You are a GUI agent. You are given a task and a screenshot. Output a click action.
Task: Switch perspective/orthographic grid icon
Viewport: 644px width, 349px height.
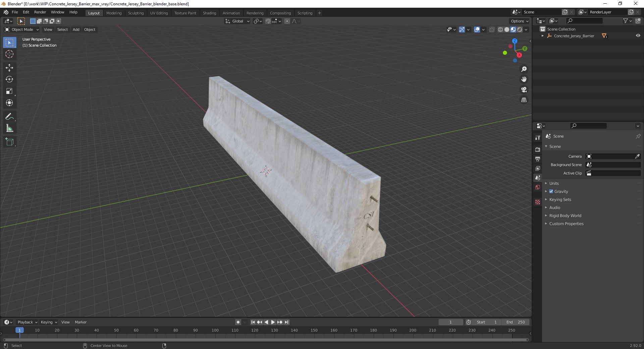click(524, 100)
